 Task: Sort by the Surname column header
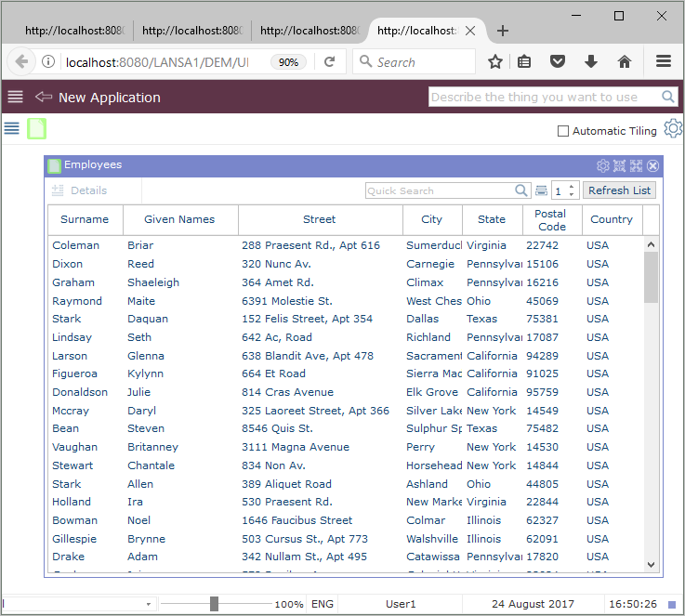tap(85, 219)
